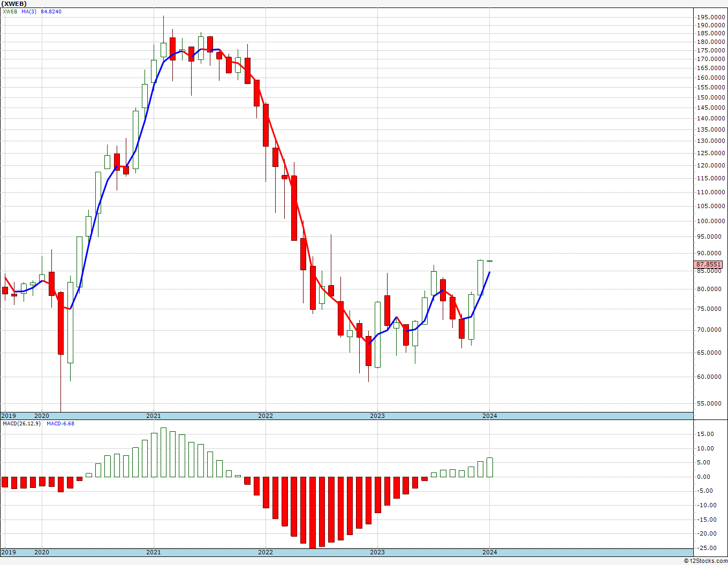Click the XWEB ticker legend label
The image size is (728, 565).
(10, 11)
